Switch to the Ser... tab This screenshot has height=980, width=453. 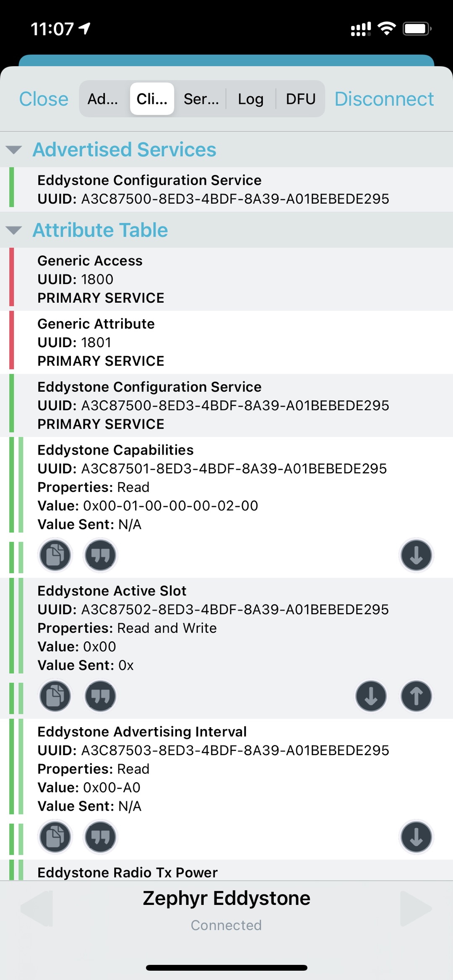pyautogui.click(x=201, y=99)
